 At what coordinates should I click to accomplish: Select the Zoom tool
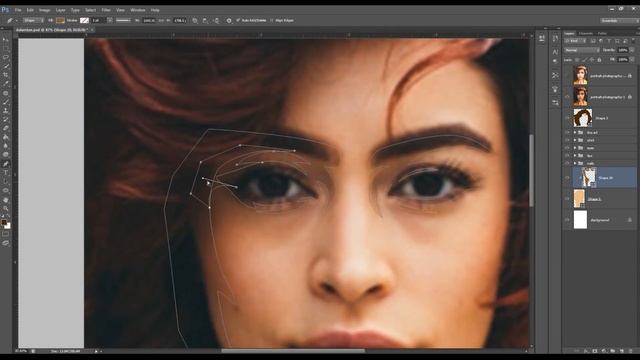(6, 209)
